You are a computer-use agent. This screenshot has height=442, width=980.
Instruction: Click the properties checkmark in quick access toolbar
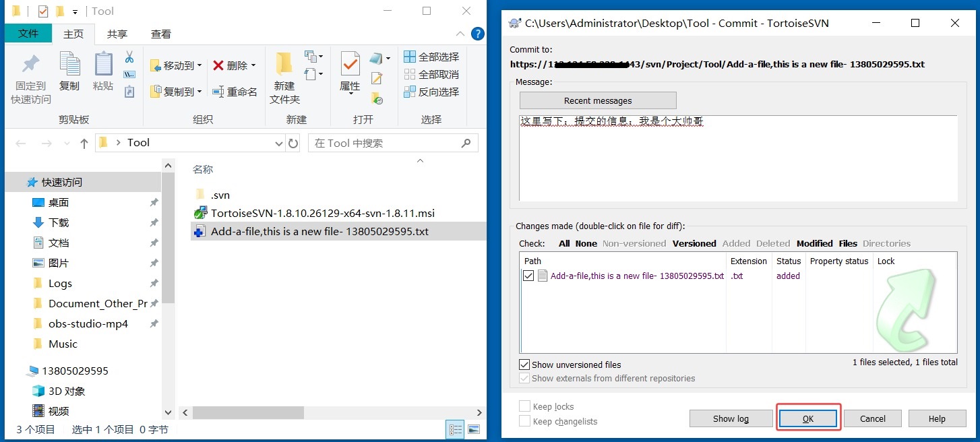43,11
